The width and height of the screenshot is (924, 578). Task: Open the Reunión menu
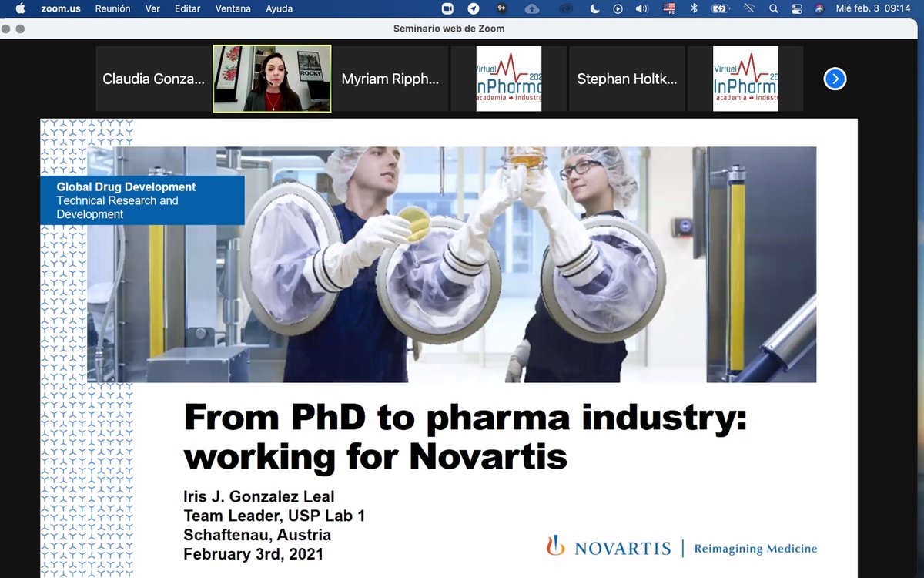[x=112, y=8]
